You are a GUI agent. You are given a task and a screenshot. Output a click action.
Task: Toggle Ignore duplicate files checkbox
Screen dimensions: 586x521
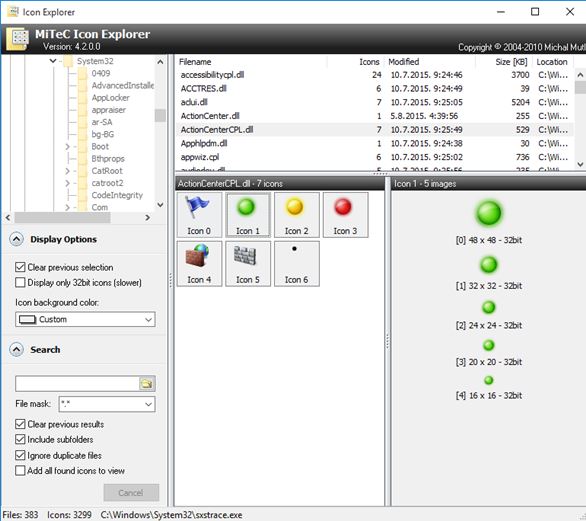(20, 455)
